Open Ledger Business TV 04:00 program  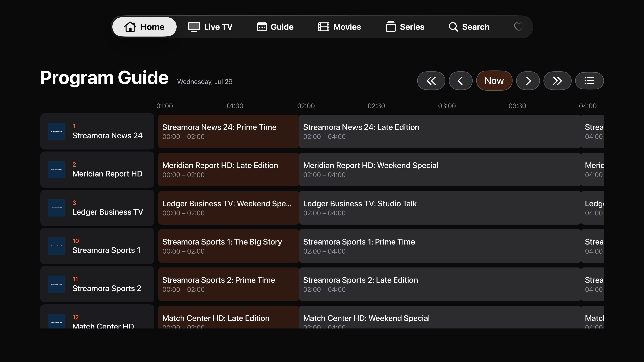click(593, 208)
